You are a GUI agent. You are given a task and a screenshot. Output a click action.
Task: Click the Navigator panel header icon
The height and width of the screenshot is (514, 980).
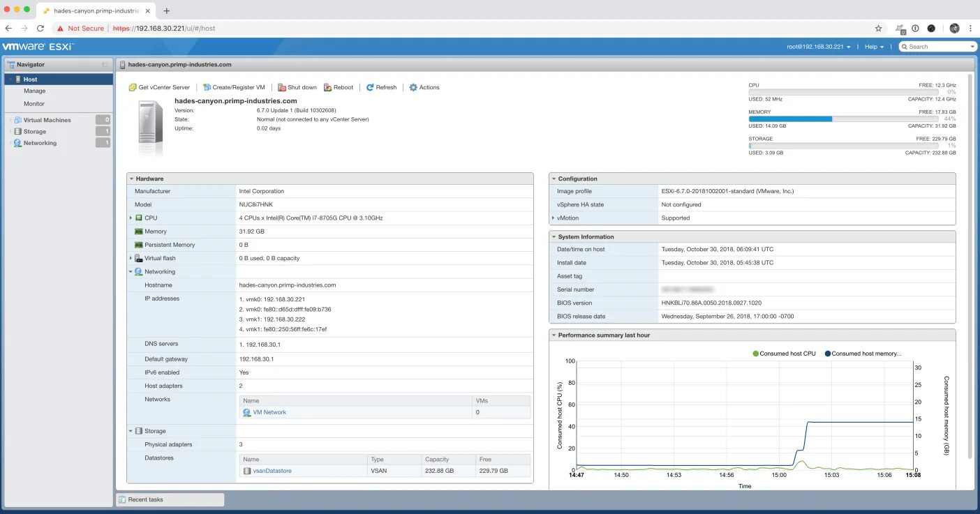[11, 64]
